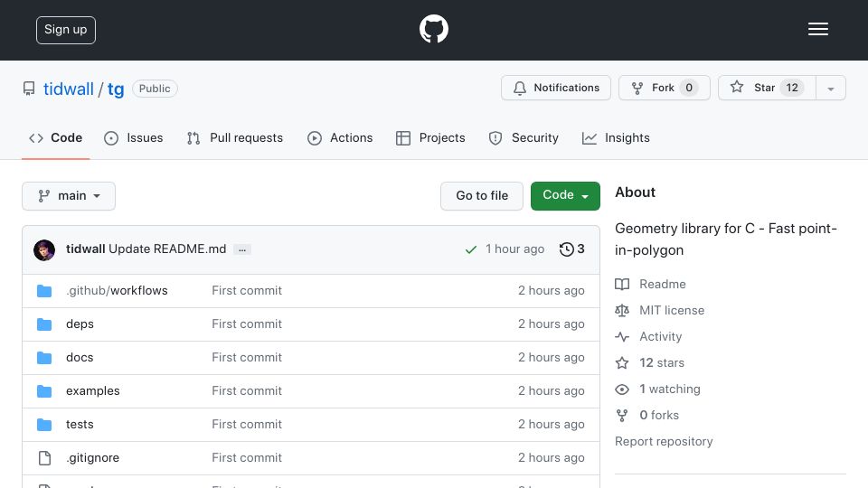Click the folder icon beside deps

pyautogui.click(x=44, y=324)
